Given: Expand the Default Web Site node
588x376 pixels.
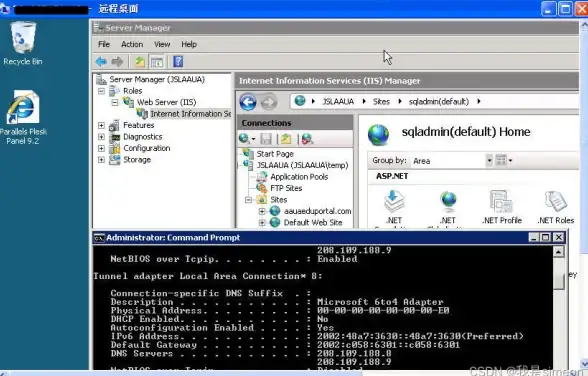Looking at the screenshot, I should click(262, 223).
